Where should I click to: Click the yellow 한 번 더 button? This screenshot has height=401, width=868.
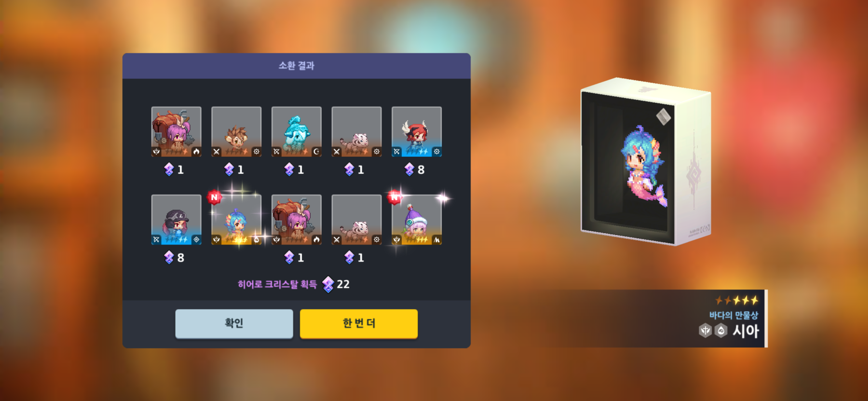pos(359,323)
